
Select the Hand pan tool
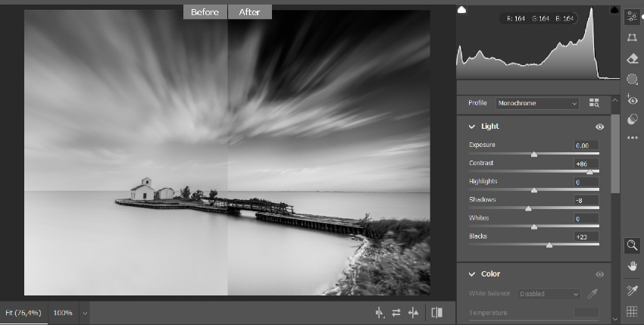pyautogui.click(x=632, y=266)
